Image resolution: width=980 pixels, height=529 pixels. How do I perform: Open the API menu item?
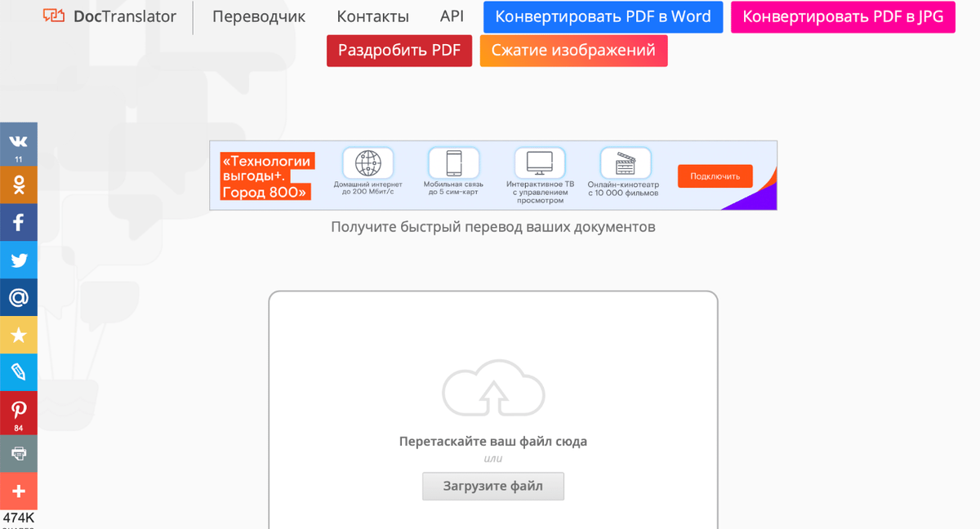pyautogui.click(x=452, y=16)
